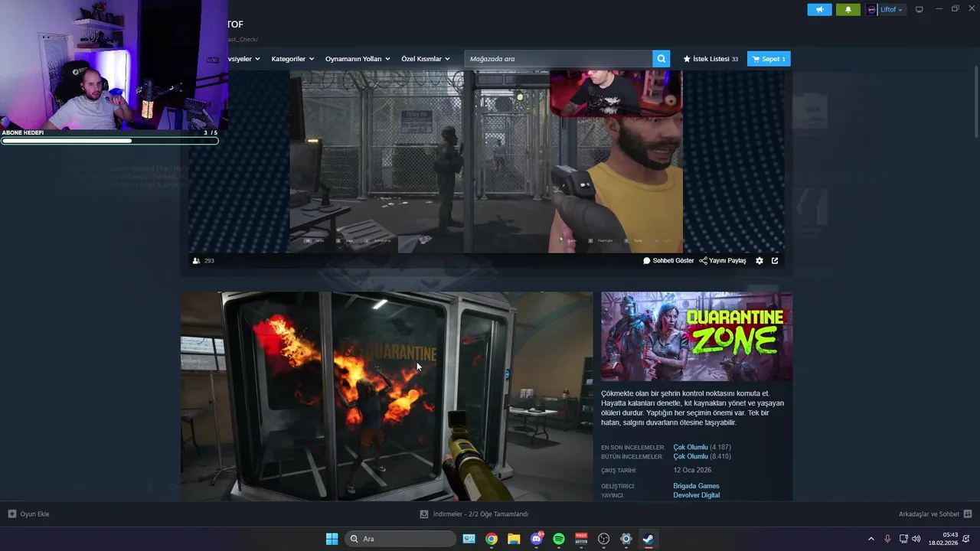Open Arkadaşlar ve Sohbet panel
Viewport: 980px width, 551px height.
click(935, 514)
